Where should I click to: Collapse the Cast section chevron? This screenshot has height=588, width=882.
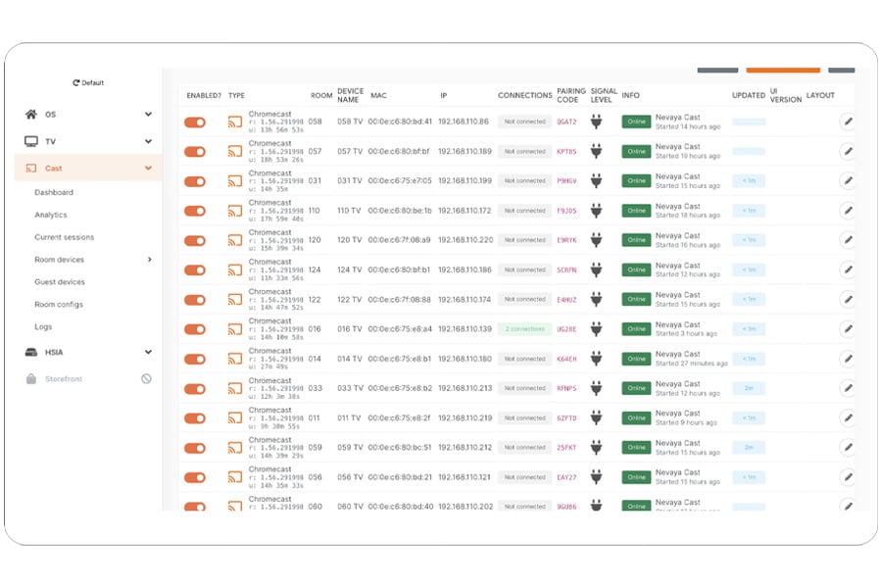(x=148, y=168)
